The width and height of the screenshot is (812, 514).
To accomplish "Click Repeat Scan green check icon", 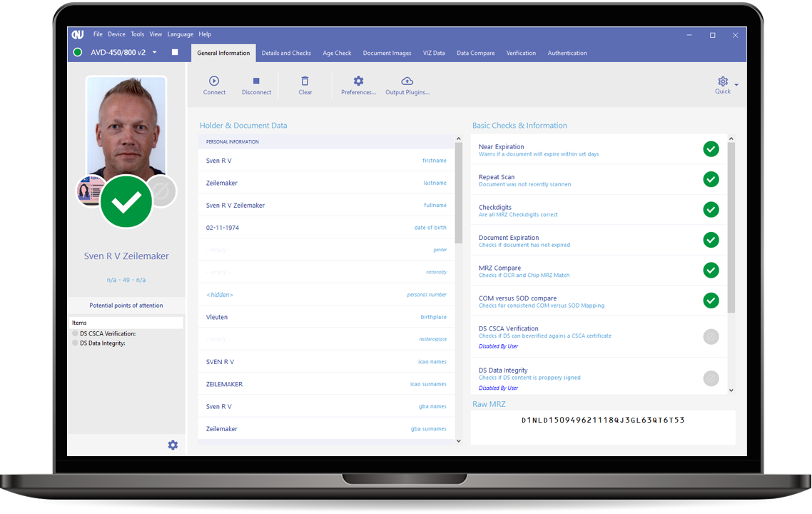I will pyautogui.click(x=711, y=179).
